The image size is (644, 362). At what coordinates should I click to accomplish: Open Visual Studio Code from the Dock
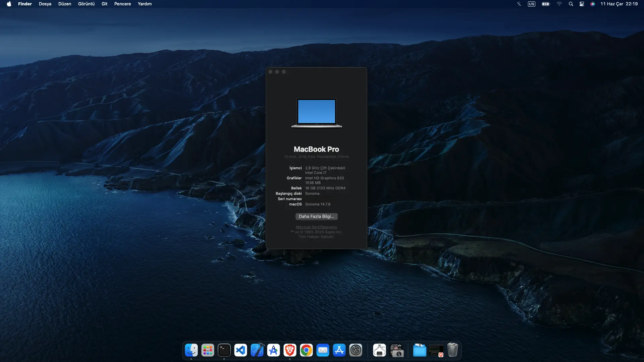pos(240,350)
